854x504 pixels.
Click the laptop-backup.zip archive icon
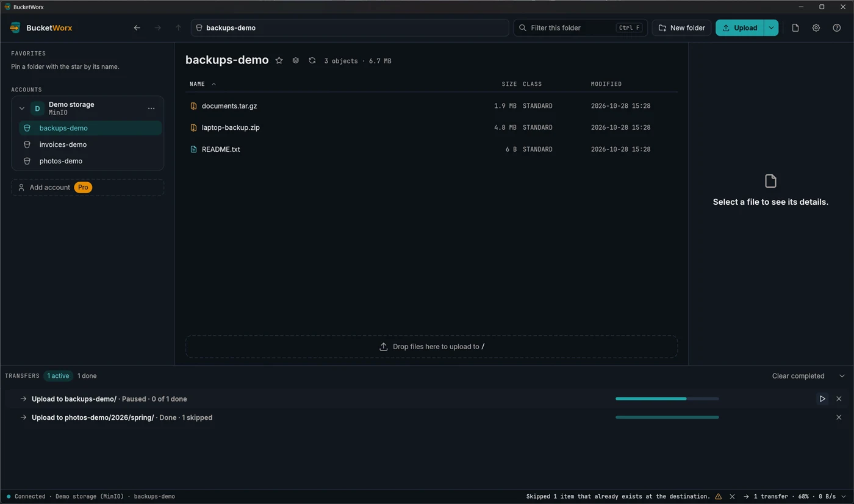pos(193,127)
